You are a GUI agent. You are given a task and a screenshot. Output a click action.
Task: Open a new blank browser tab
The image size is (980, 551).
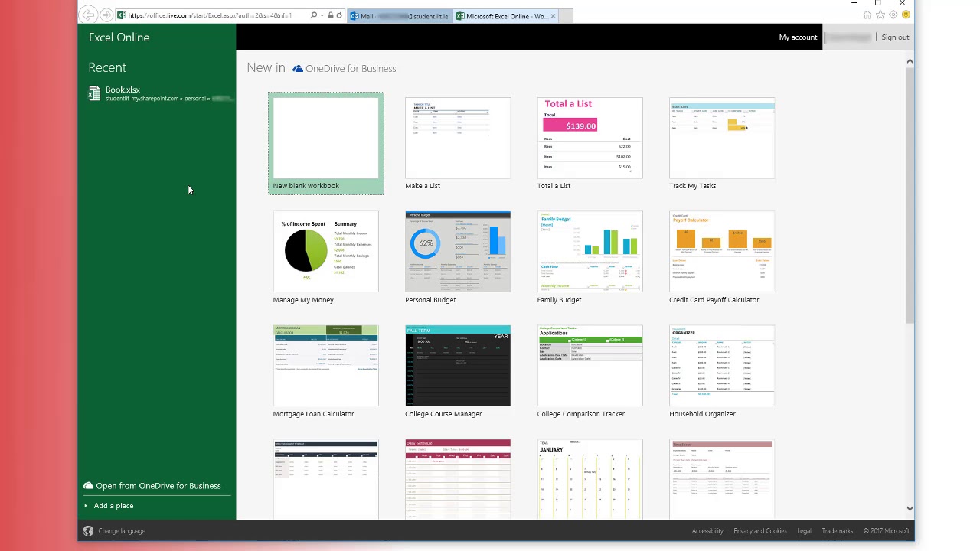pos(566,16)
